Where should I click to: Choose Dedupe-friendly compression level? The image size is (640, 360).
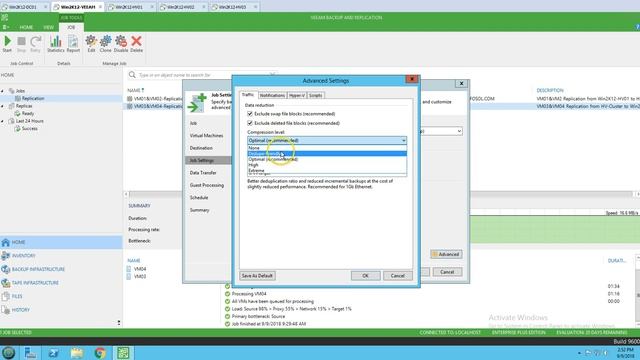click(x=327, y=153)
